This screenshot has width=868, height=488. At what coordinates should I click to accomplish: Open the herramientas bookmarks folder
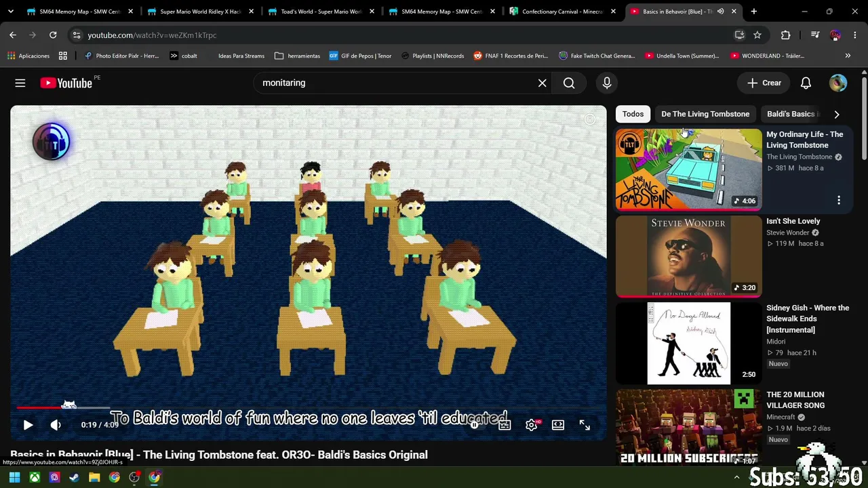point(297,56)
